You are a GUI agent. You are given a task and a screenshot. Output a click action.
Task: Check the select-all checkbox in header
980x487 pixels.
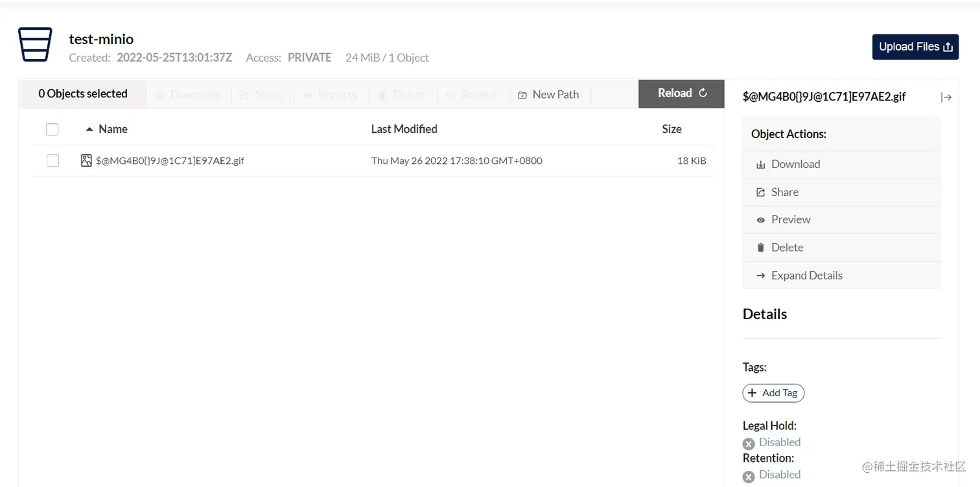point(52,129)
